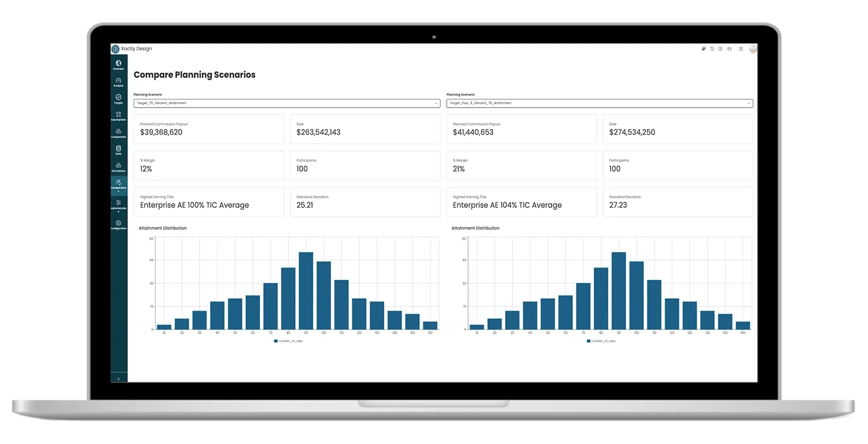868x444 pixels.
Task: Select the 25.21 standard deviation value
Action: pyautogui.click(x=305, y=205)
